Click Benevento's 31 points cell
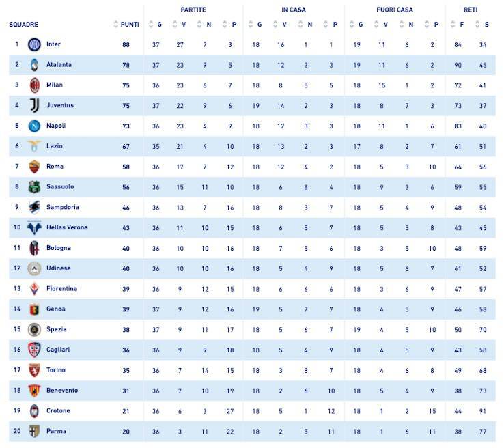This screenshot has width=504, height=448. point(126,391)
